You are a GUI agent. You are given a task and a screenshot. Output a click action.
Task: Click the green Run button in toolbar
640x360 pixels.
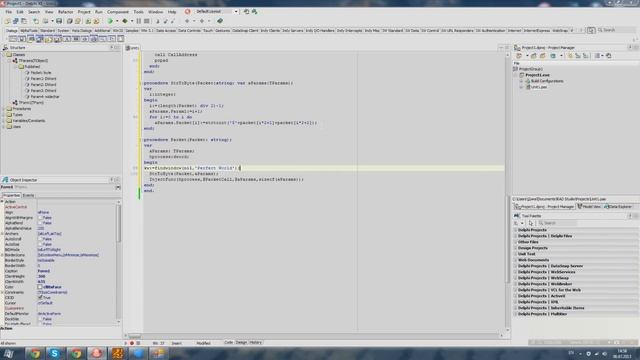tap(110, 21)
